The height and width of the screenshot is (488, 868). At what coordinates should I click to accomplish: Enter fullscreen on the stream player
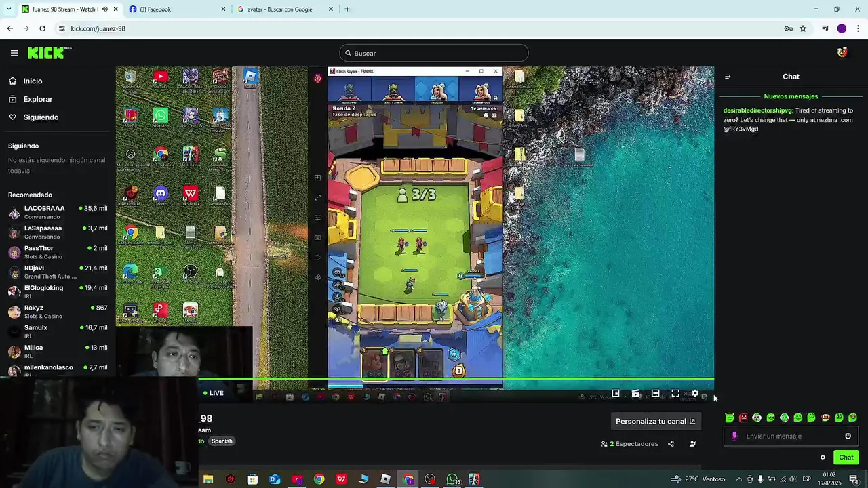click(x=675, y=393)
